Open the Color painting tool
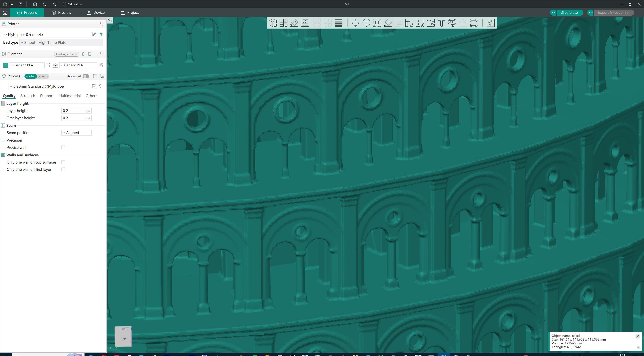This screenshot has width=644, height=356. 431,23
